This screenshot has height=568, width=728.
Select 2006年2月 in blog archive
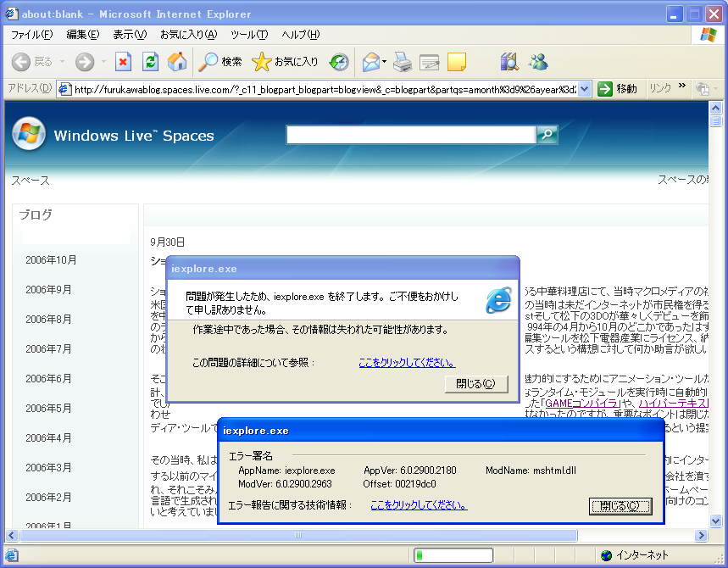click(x=49, y=498)
